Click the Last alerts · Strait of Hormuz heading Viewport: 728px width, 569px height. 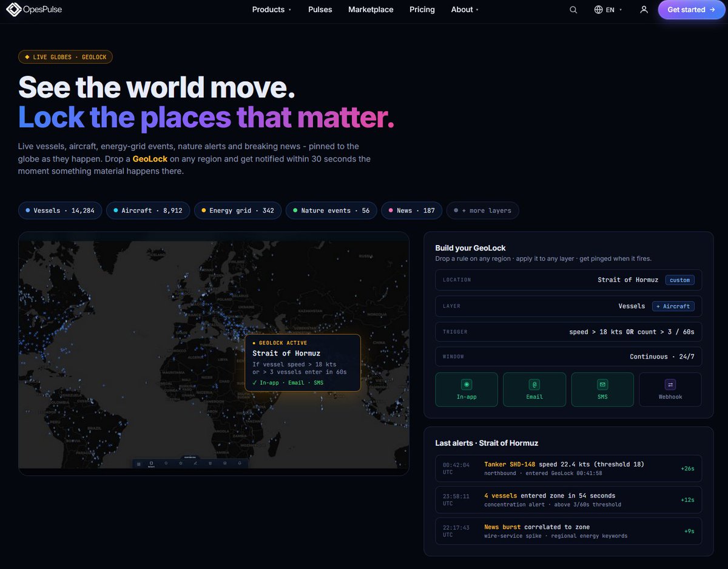click(x=487, y=443)
